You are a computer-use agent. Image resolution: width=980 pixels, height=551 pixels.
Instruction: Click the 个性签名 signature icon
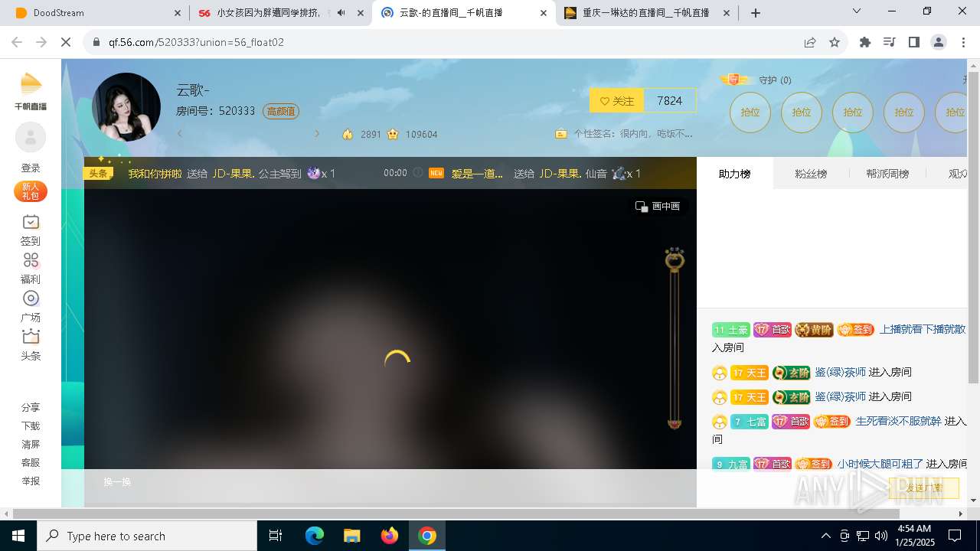(561, 134)
